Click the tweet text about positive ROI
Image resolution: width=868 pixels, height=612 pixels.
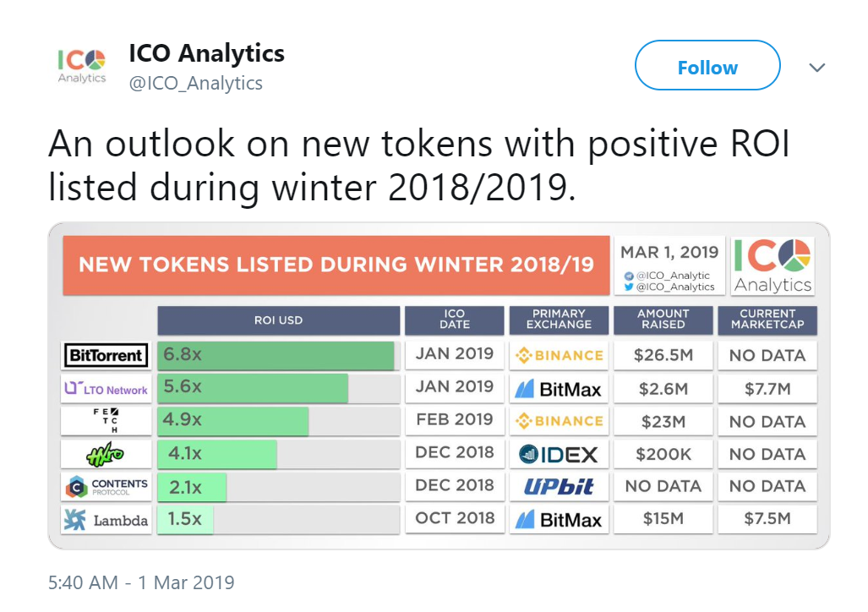418,165
